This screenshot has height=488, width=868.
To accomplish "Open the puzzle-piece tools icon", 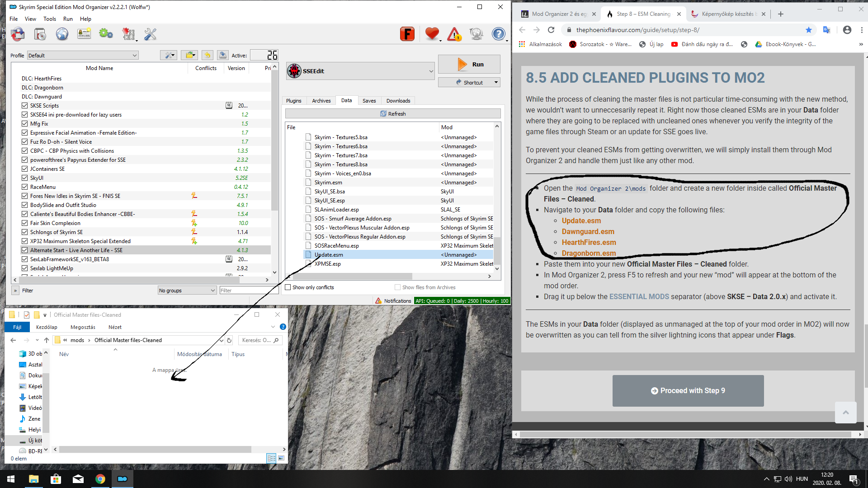I will coord(128,34).
